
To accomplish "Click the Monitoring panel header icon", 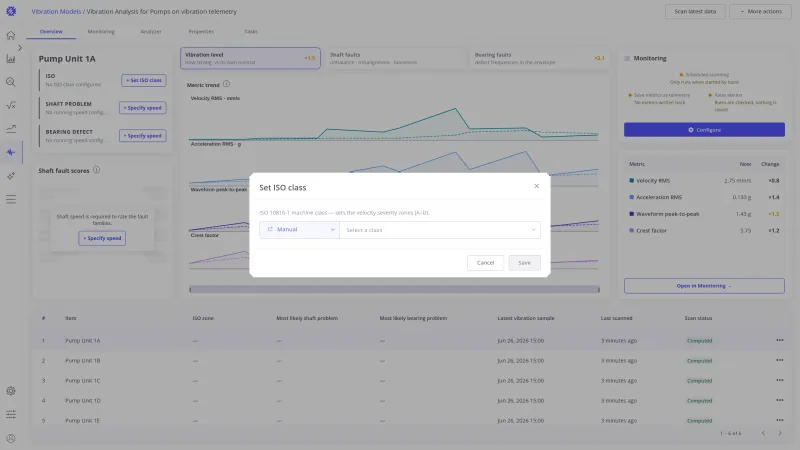I will [x=627, y=58].
